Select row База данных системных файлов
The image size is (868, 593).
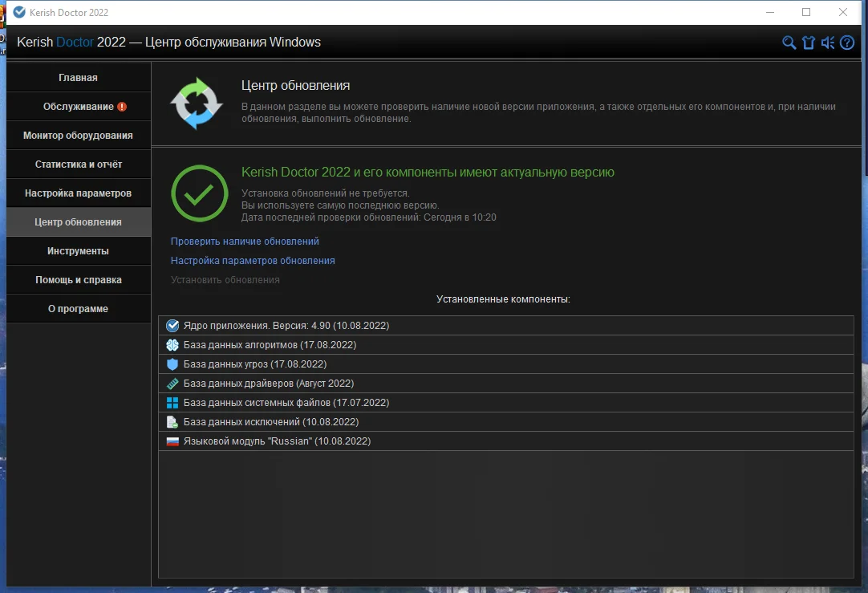coord(506,403)
